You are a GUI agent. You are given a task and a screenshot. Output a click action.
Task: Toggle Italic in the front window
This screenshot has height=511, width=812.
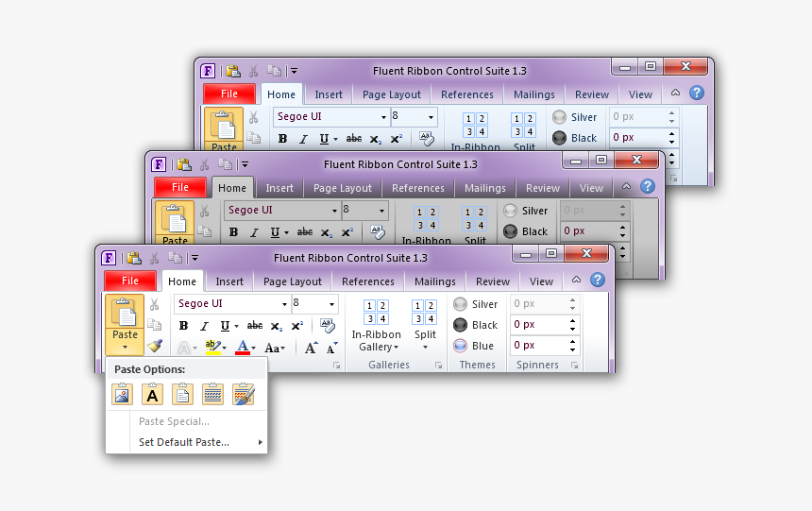[x=205, y=326]
